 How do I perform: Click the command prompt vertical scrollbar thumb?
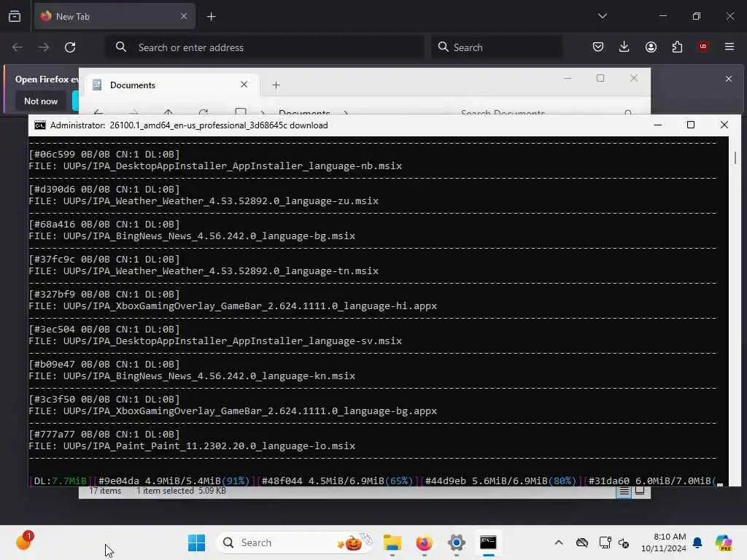click(735, 157)
